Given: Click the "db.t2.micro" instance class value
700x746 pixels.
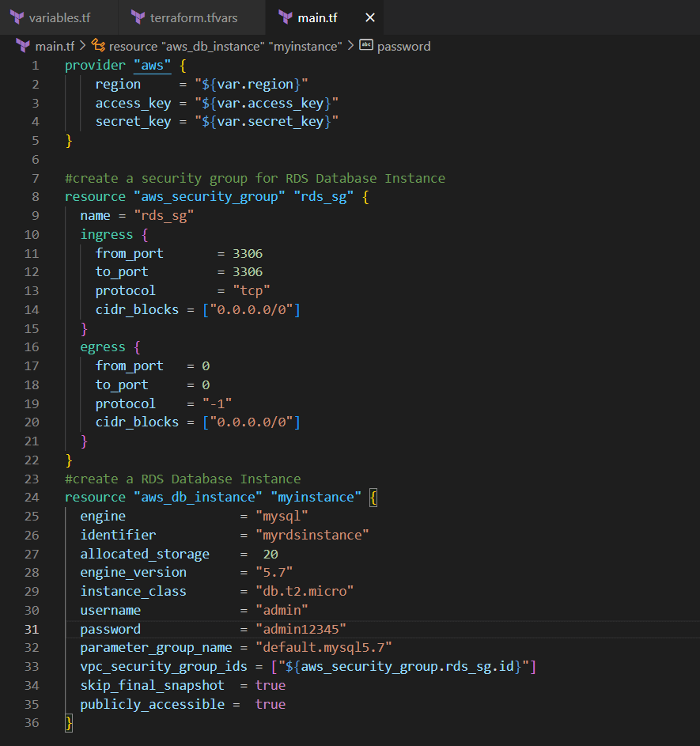Looking at the screenshot, I should (305, 592).
